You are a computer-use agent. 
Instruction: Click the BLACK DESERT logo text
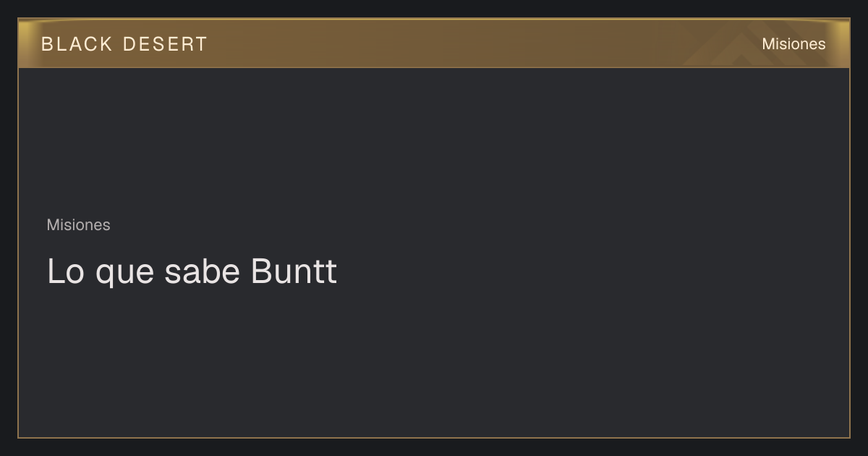point(124,44)
